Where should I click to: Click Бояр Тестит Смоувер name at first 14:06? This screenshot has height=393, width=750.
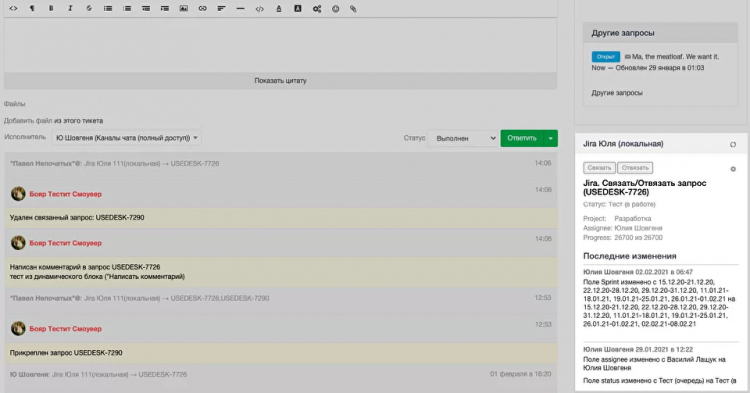(66, 194)
